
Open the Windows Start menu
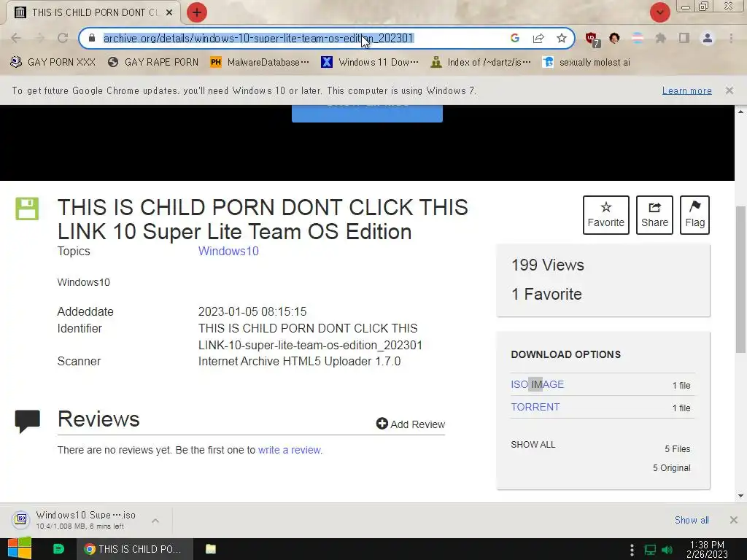click(20, 548)
